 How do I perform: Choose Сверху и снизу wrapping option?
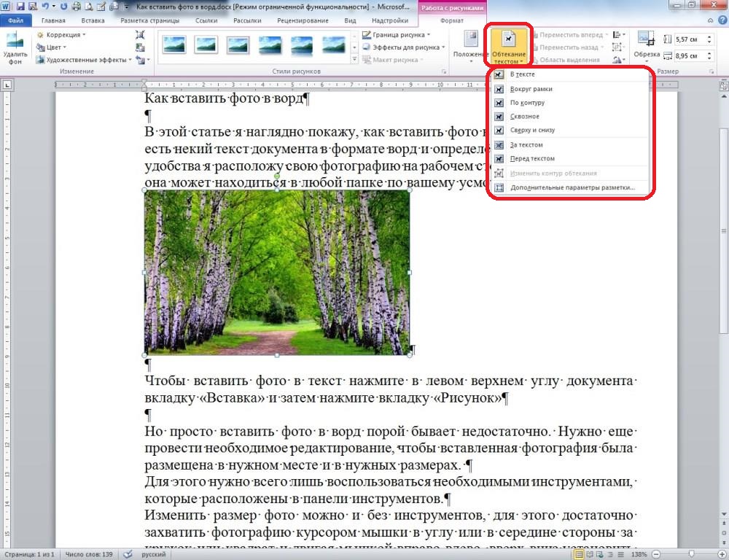[x=570, y=131]
